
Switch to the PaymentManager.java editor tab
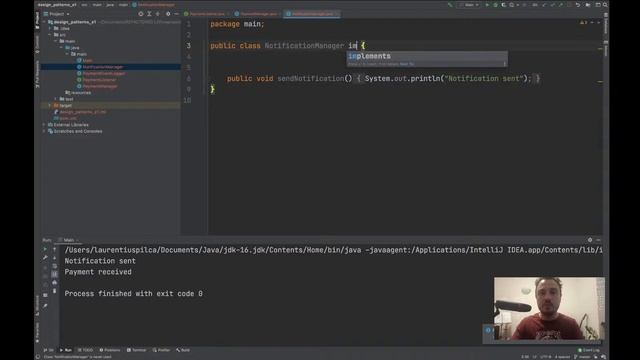258,14
